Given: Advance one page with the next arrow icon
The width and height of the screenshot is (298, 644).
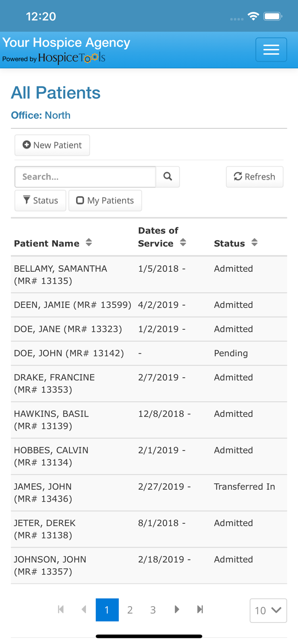Looking at the screenshot, I should [177, 609].
